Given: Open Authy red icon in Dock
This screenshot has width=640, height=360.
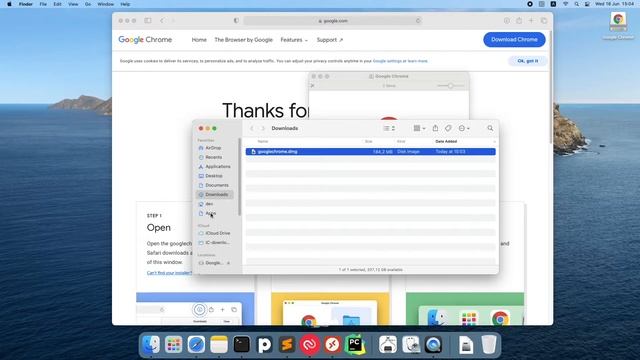Looking at the screenshot, I should [309, 345].
